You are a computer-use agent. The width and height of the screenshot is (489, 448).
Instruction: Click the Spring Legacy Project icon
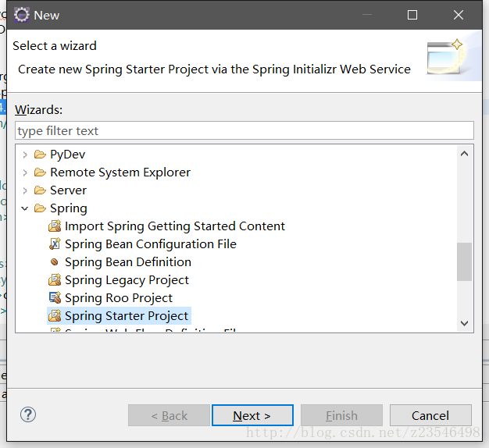tap(55, 280)
